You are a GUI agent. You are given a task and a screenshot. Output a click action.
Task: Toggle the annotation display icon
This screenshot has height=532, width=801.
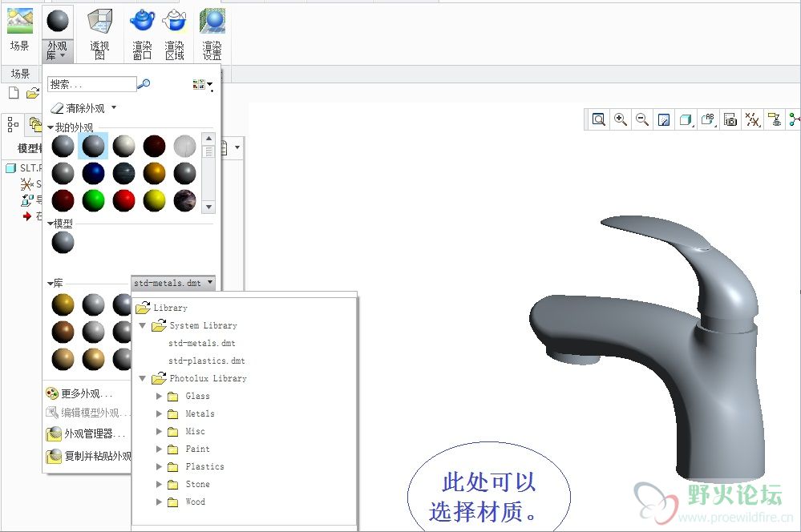coord(775,120)
